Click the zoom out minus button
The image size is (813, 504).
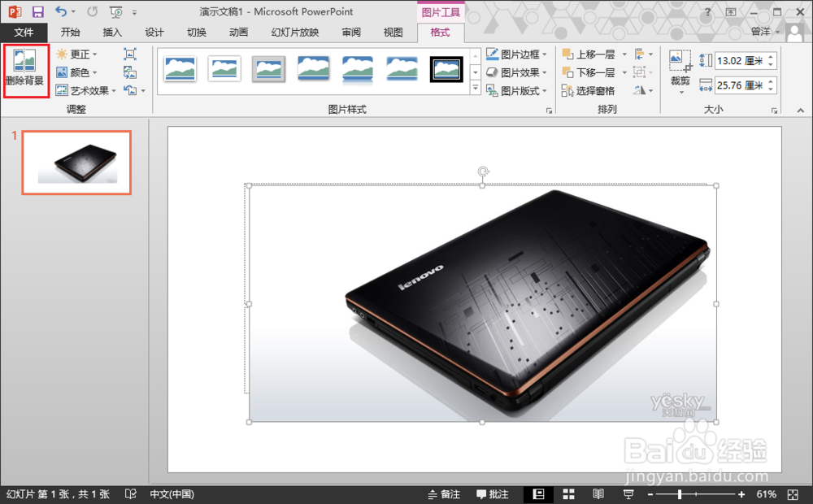tap(650, 495)
